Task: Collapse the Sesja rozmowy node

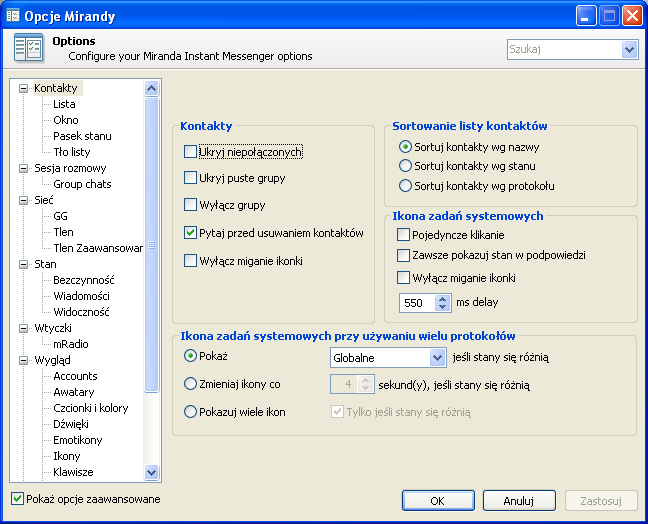Action: [24, 168]
